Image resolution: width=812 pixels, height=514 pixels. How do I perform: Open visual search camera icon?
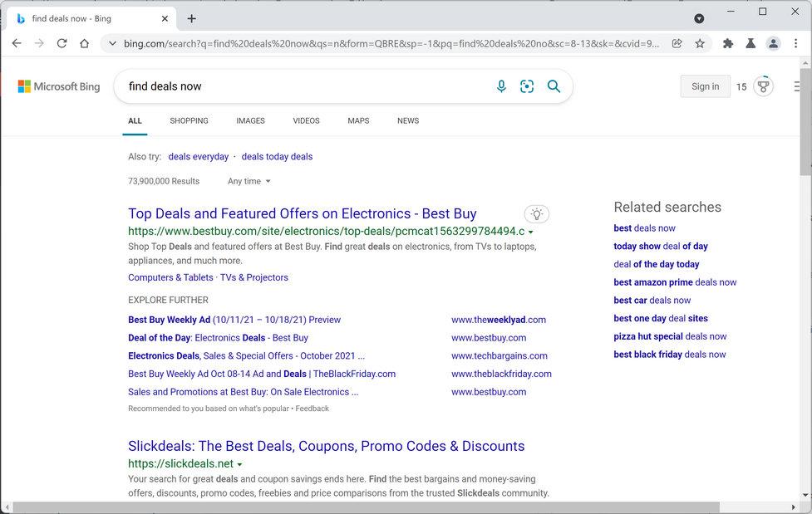527,86
